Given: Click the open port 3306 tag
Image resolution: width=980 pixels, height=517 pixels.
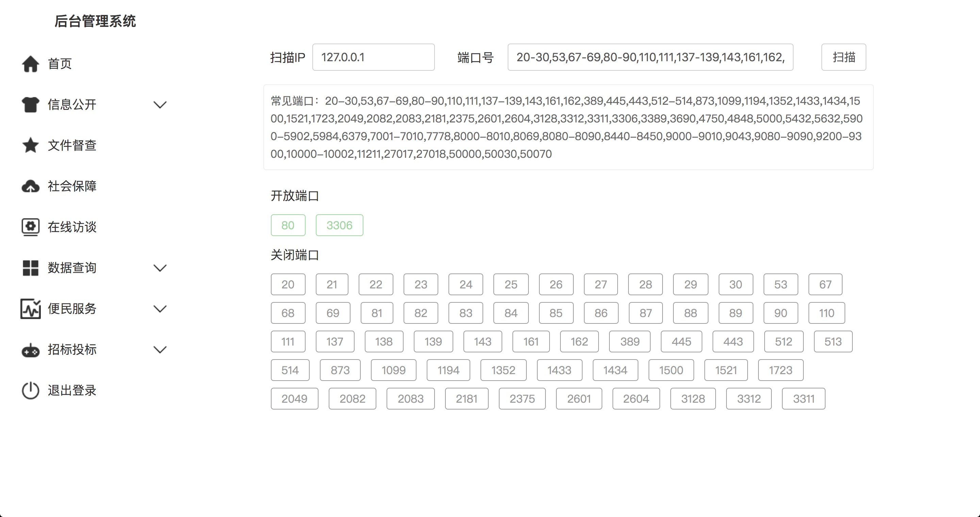Looking at the screenshot, I should pos(339,226).
